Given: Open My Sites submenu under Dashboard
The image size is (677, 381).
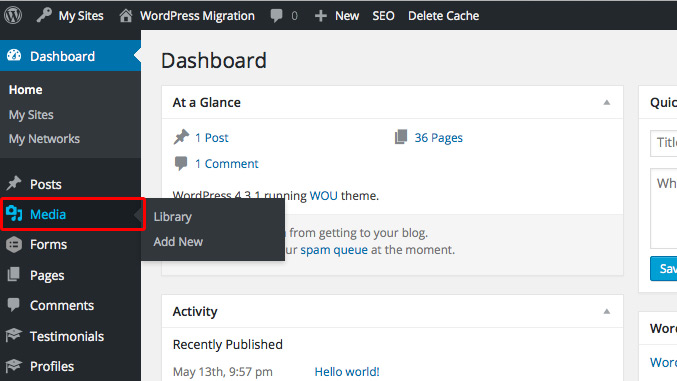Looking at the screenshot, I should pyautogui.click(x=31, y=114).
